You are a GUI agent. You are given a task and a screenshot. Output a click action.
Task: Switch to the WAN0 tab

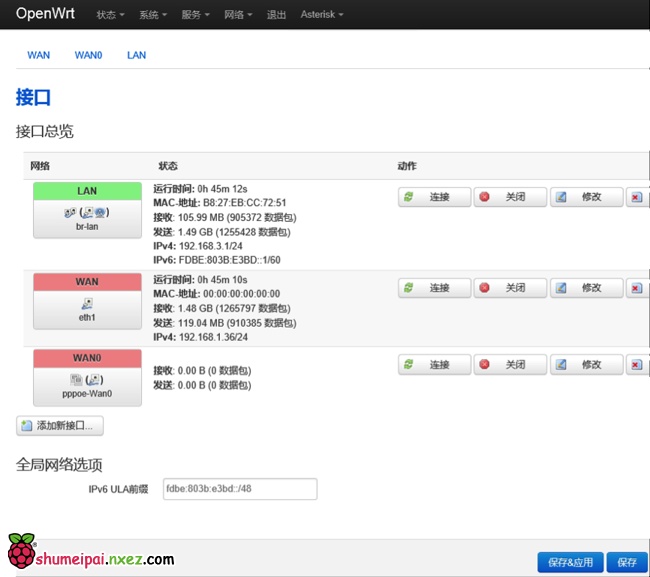pyautogui.click(x=88, y=55)
